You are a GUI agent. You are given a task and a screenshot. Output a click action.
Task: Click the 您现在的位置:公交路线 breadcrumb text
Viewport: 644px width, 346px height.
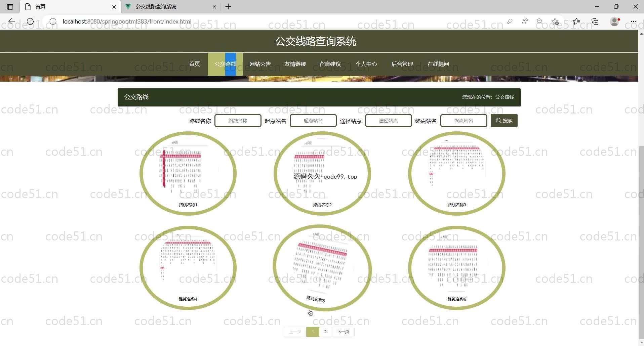(488, 97)
